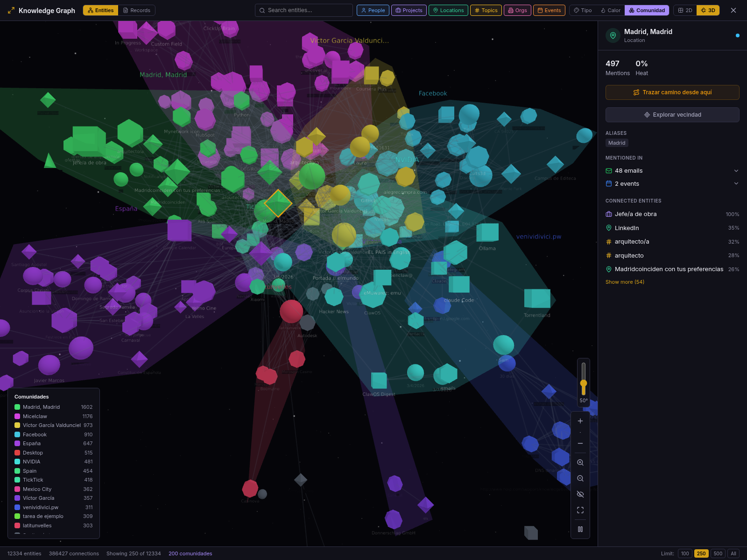747x560 pixels.
Task: Toggle label visibility with the crossed-eye icon
Action: click(x=580, y=494)
